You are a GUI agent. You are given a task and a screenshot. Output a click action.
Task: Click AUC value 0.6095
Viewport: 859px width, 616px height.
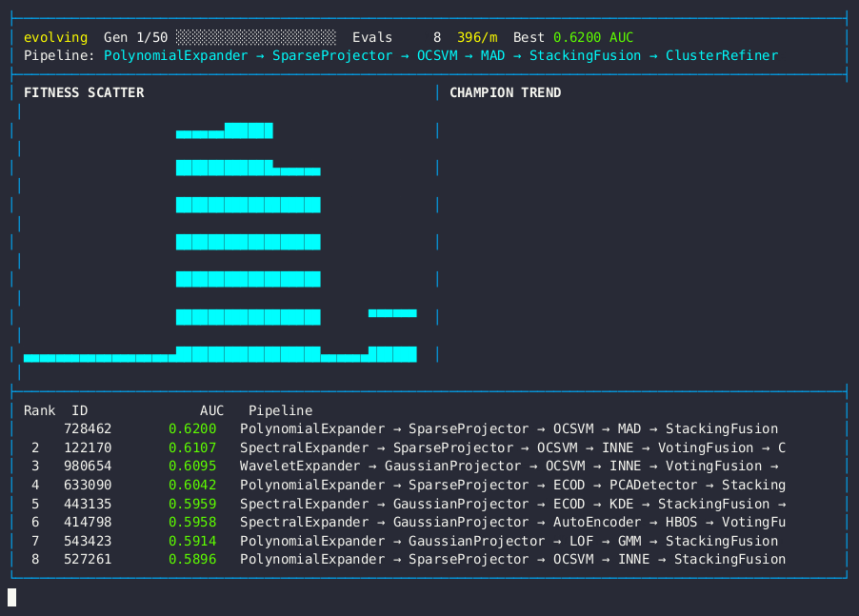(x=192, y=466)
